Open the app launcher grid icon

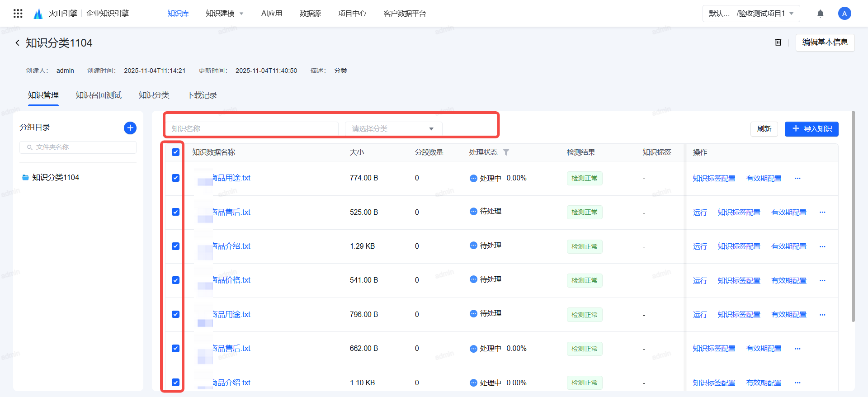click(18, 14)
